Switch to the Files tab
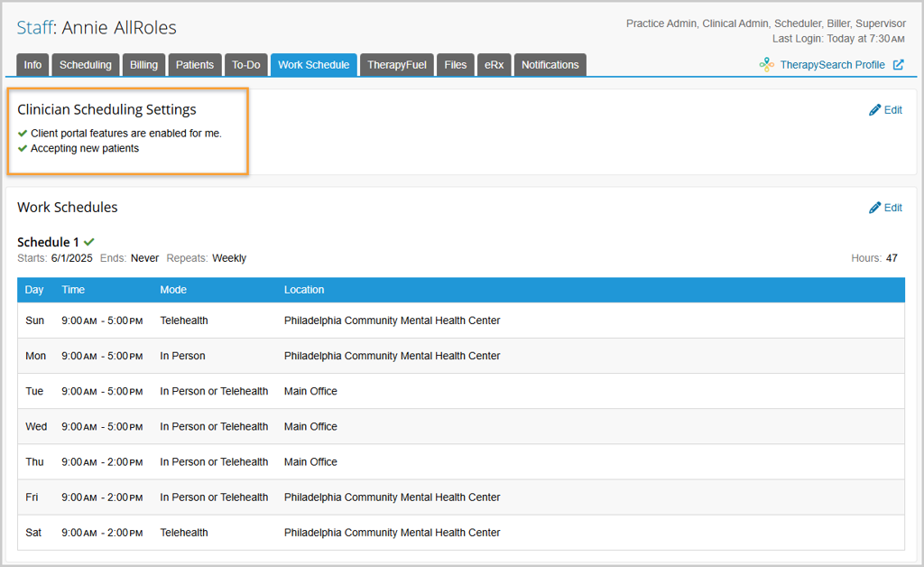 tap(455, 65)
